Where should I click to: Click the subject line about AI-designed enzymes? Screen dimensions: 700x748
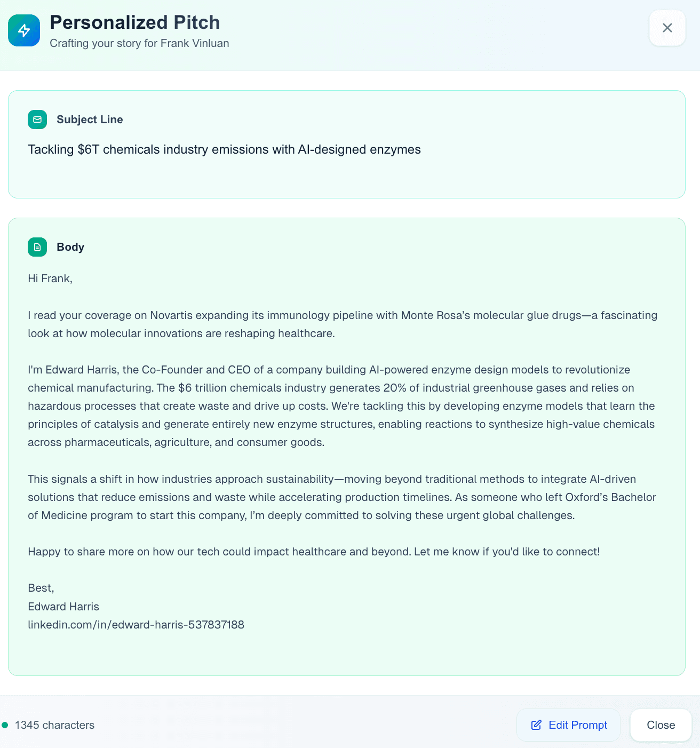pos(224,149)
